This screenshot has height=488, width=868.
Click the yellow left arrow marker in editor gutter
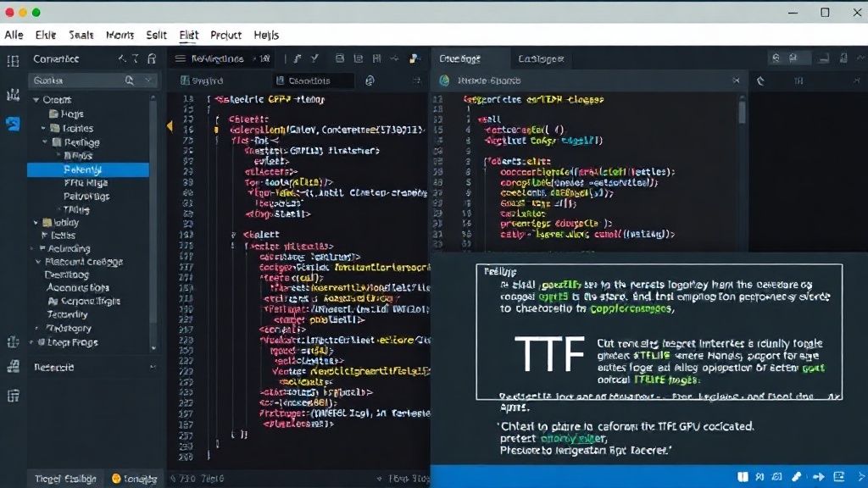[x=170, y=127]
